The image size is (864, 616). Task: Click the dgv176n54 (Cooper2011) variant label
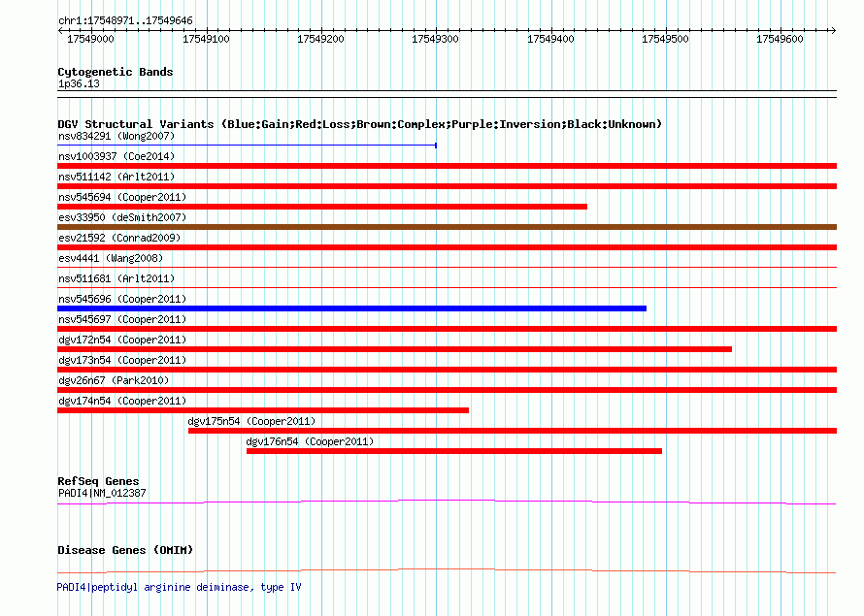click(x=310, y=441)
